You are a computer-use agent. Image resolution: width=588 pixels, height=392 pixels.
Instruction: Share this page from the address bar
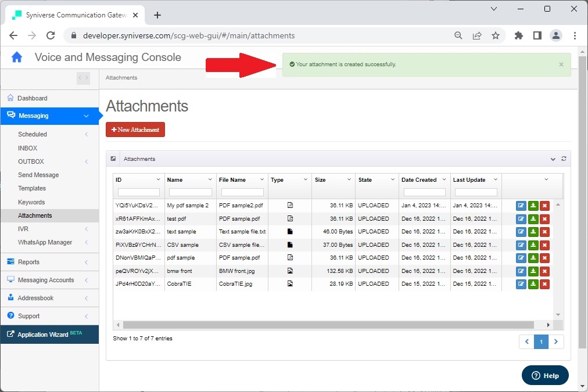point(476,35)
